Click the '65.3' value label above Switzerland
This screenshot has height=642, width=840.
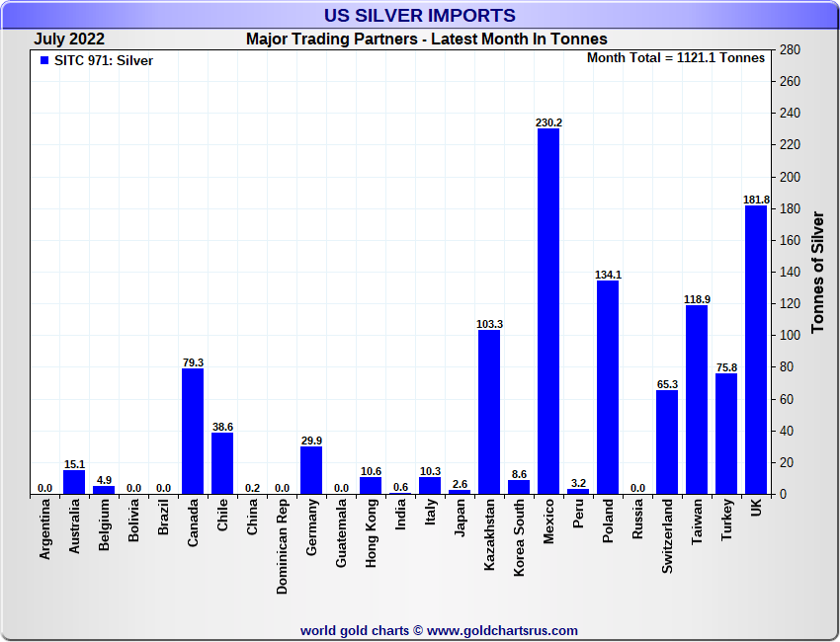(667, 384)
